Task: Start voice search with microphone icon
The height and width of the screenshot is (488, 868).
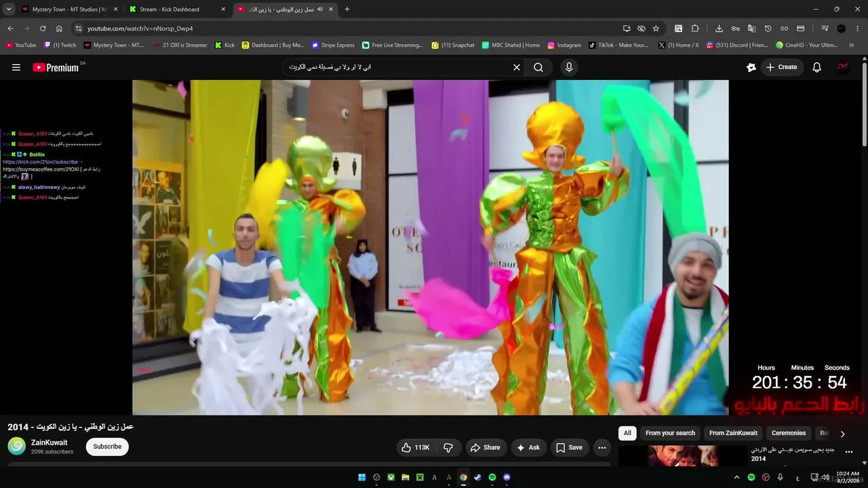Action: 569,67
